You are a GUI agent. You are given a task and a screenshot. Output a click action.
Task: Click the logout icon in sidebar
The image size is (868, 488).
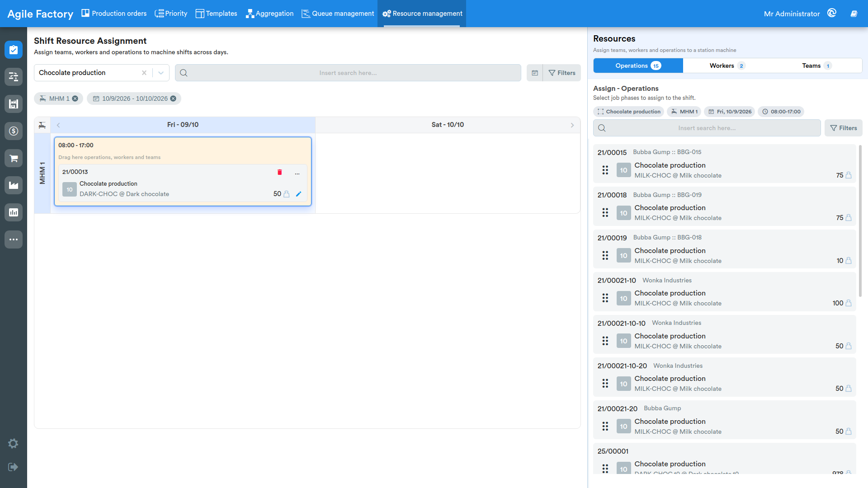pos(13,467)
